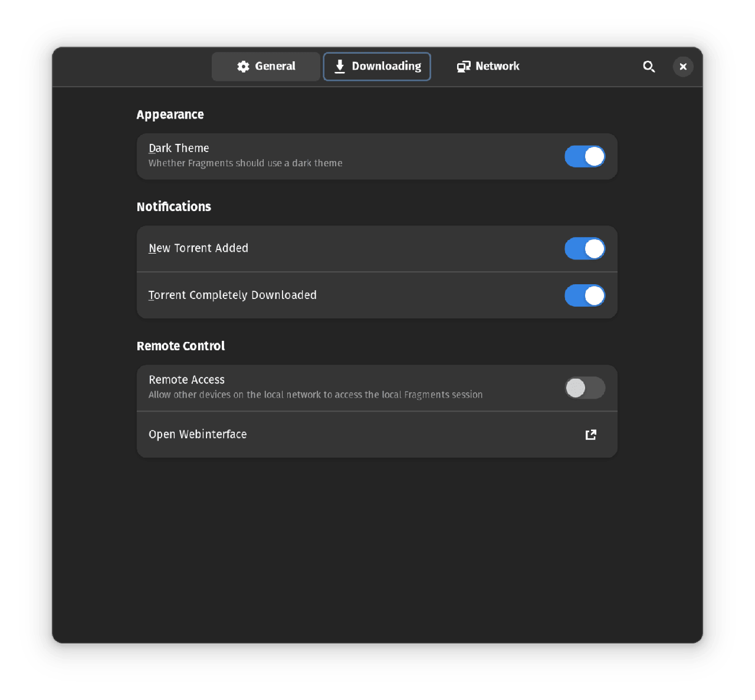Select the Network tab label
Viewport: 755px width, 700px height.
click(x=497, y=66)
